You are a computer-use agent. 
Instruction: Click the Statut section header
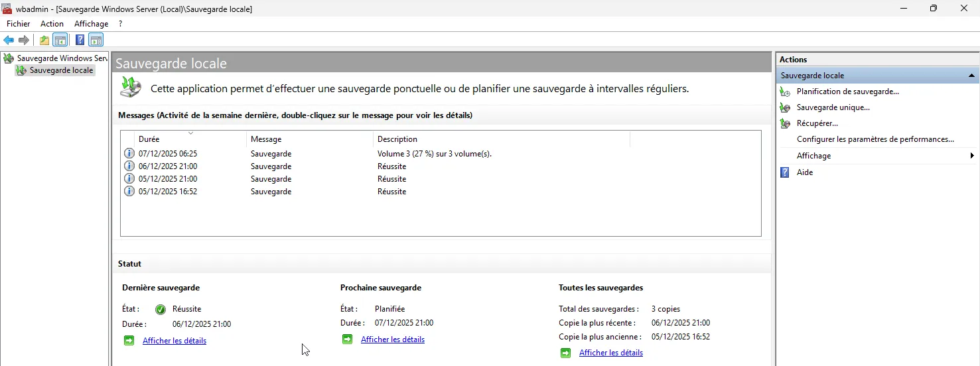tap(129, 264)
